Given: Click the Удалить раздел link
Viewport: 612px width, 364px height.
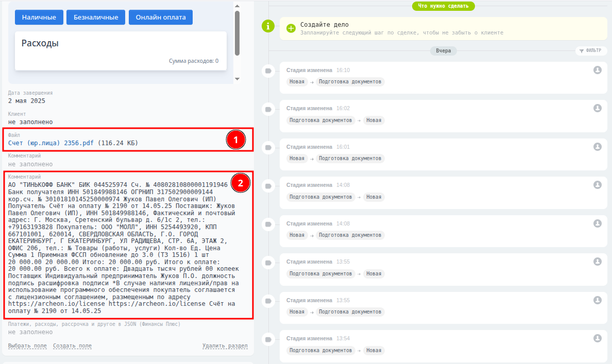Looking at the screenshot, I should point(225,345).
